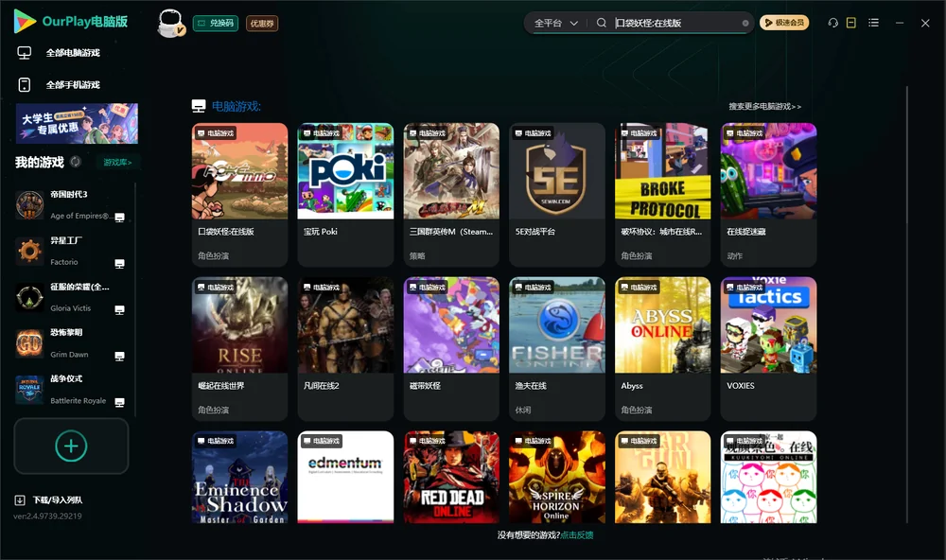This screenshot has width=946, height=560.
Task: Click the customer service headset icon
Action: click(832, 23)
